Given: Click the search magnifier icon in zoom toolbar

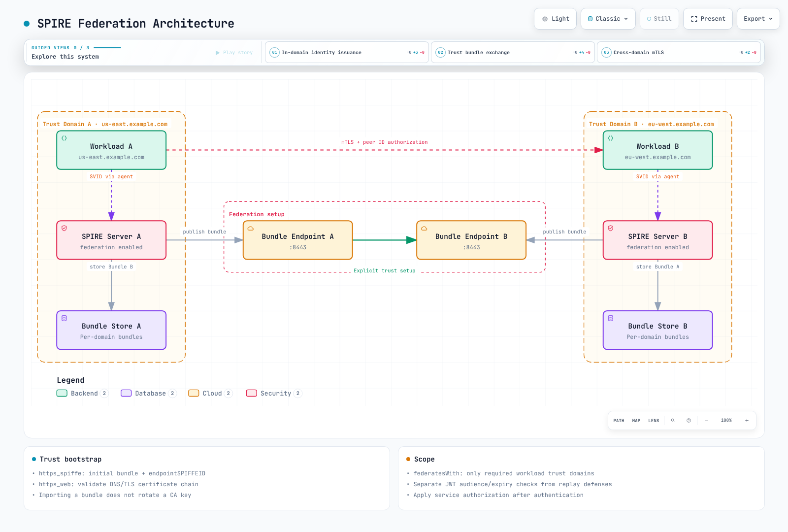Looking at the screenshot, I should point(673,421).
